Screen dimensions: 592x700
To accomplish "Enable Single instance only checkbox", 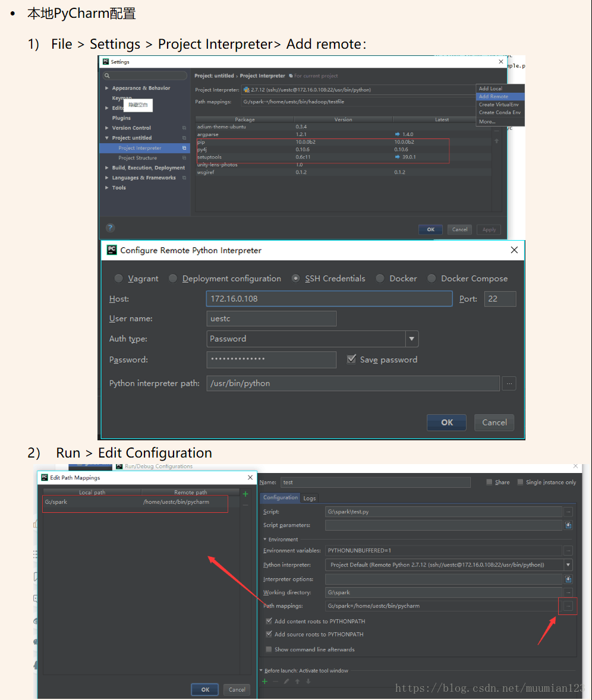I will coord(520,482).
